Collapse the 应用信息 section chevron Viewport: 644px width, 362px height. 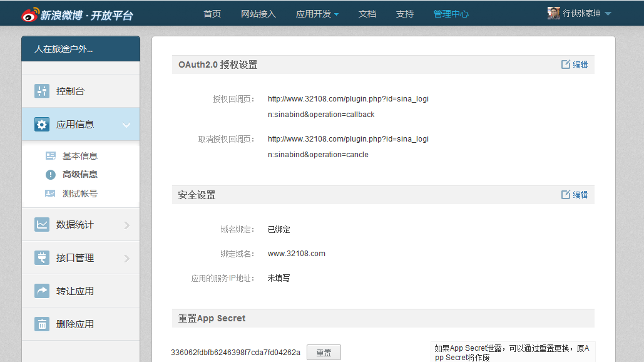[126, 125]
